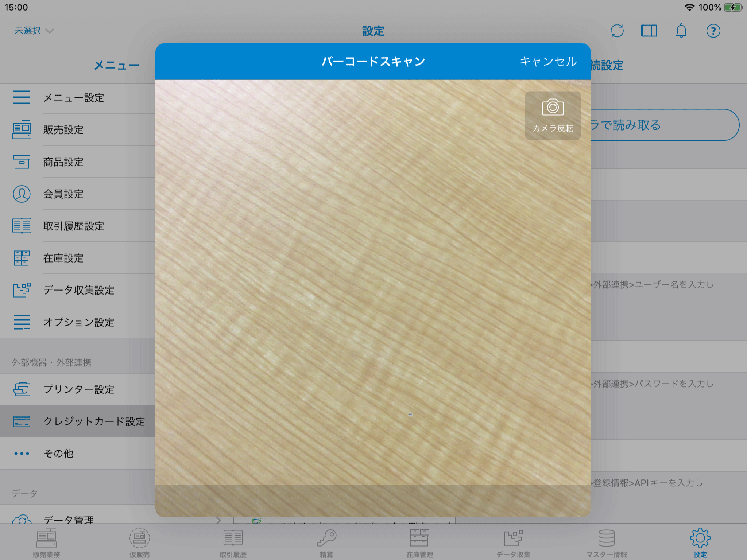747x560 pixels.
Task: Cancel the barcode scan dialog
Action: 548,61
